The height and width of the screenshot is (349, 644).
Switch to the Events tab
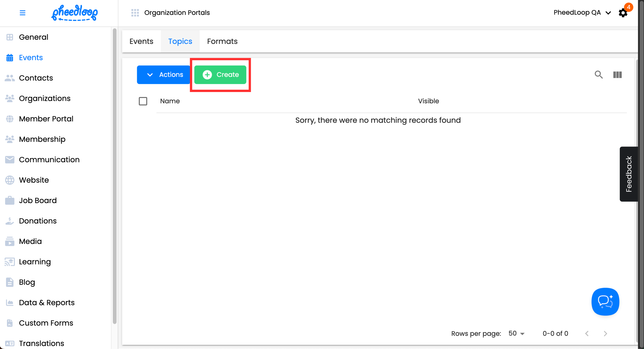click(x=141, y=41)
